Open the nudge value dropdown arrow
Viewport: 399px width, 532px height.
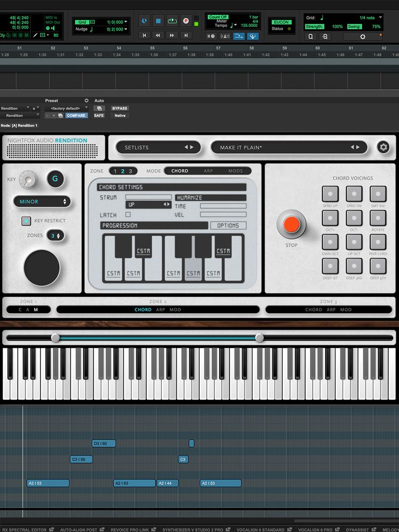coord(126,29)
